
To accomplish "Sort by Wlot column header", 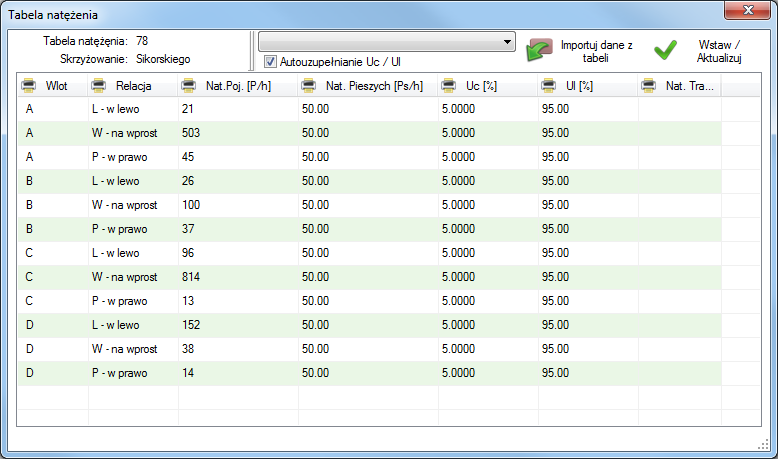I will click(56, 86).
